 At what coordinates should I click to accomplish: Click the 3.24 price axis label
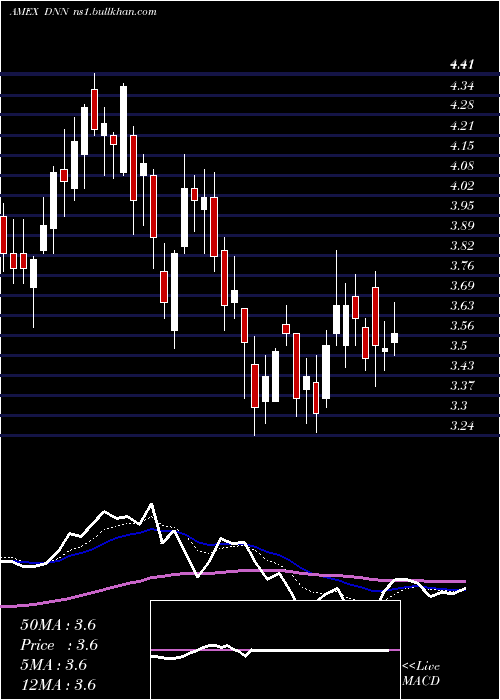(462, 426)
